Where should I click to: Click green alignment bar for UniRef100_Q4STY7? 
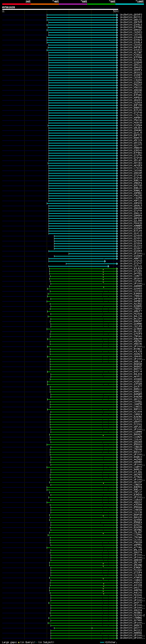point(86,628)
